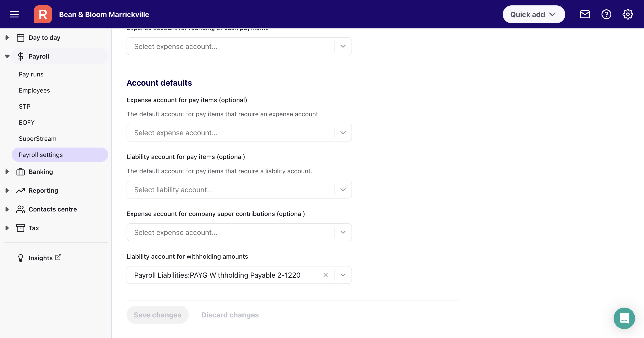The height and width of the screenshot is (338, 644).
Task: Click the Tax document icon
Action: coord(20,228)
